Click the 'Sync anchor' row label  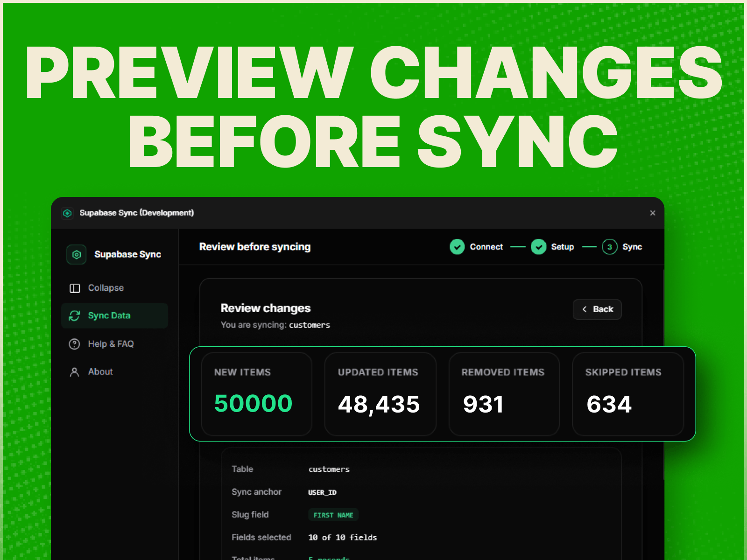tap(257, 492)
